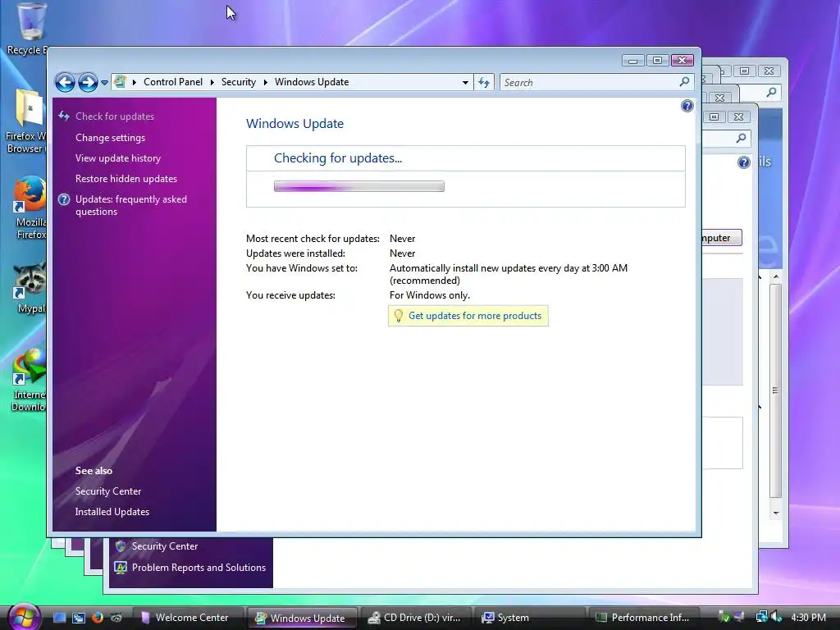
Task: Open Security Center under See also
Action: [x=108, y=491]
